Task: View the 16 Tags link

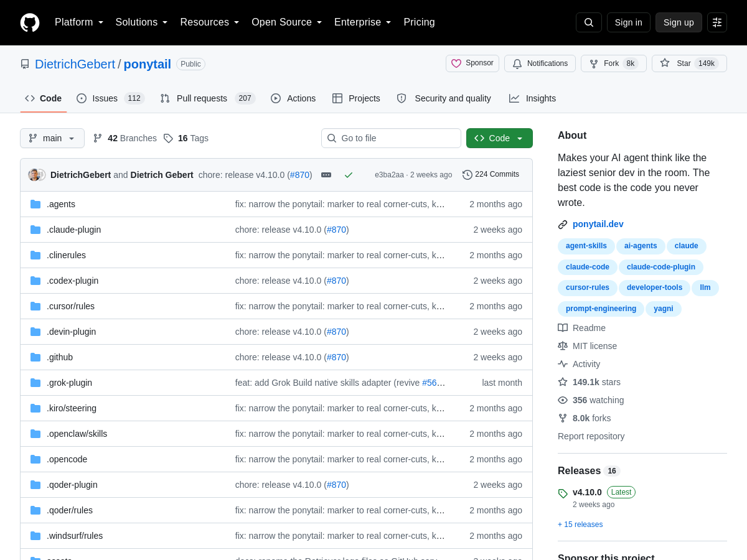Action: 186,138
